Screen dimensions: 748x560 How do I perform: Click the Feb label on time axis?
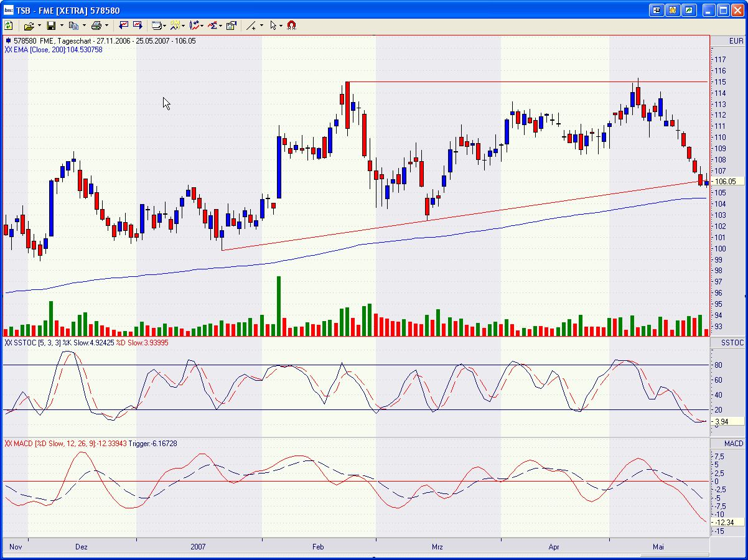pos(318,547)
